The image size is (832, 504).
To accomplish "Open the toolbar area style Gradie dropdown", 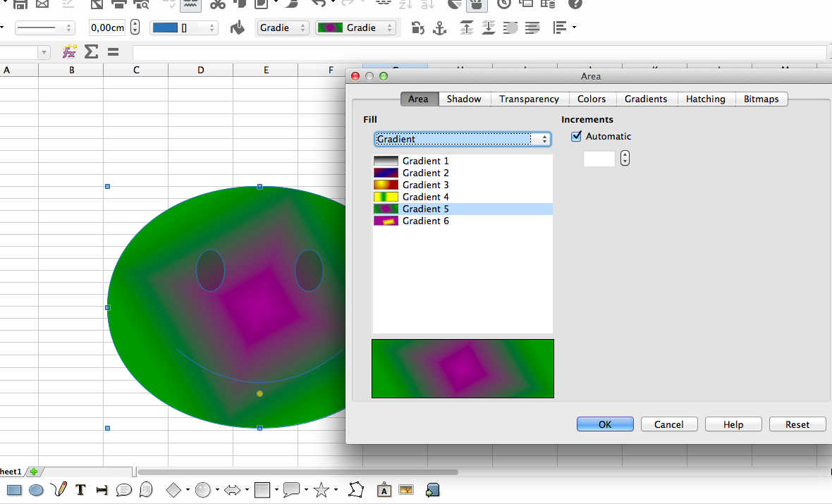I will 283,28.
